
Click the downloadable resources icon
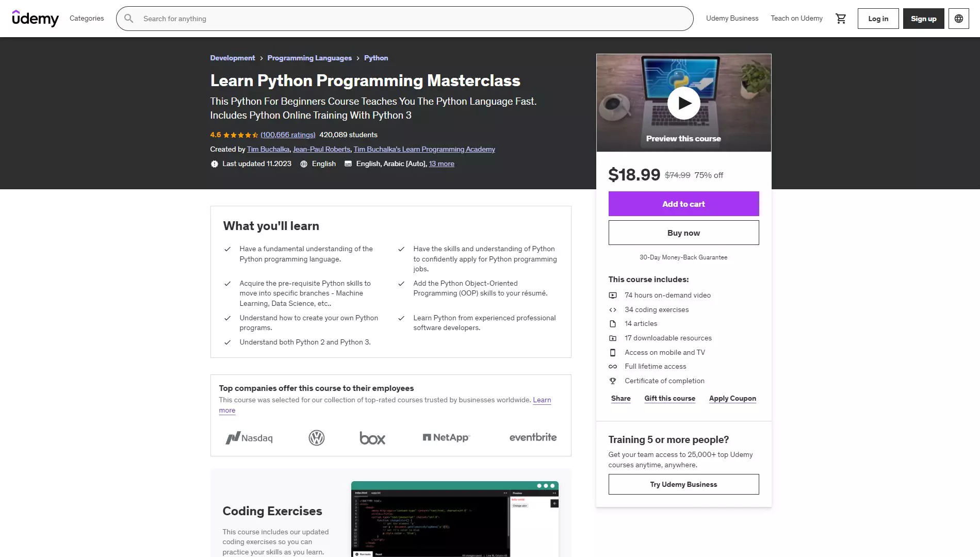point(613,338)
